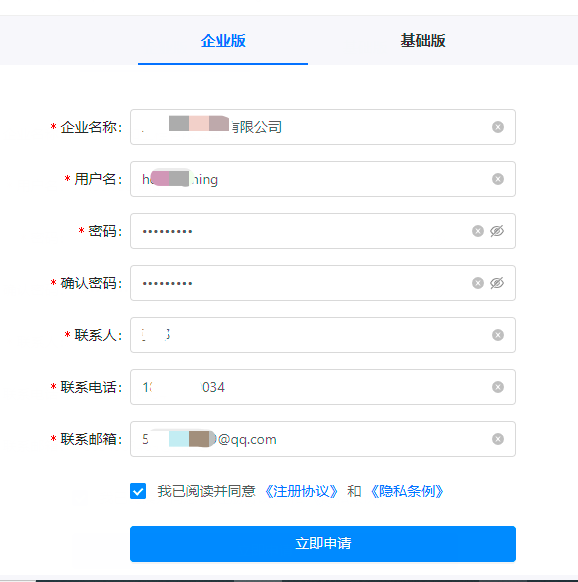Uncheck the 我已阅读并同意 agreement checkbox

pos(138,491)
